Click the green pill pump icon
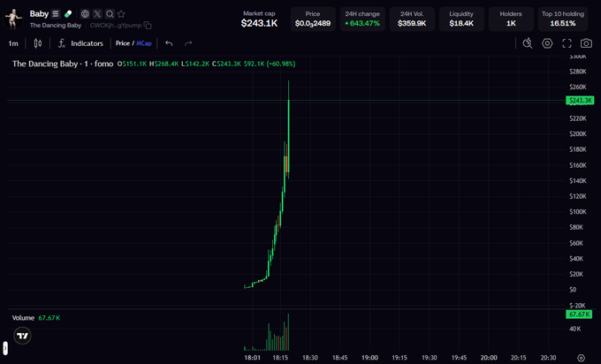601x364 pixels. [68, 14]
